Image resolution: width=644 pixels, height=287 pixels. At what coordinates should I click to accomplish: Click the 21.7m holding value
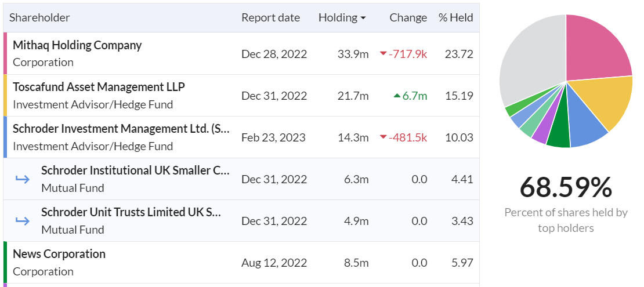(353, 96)
